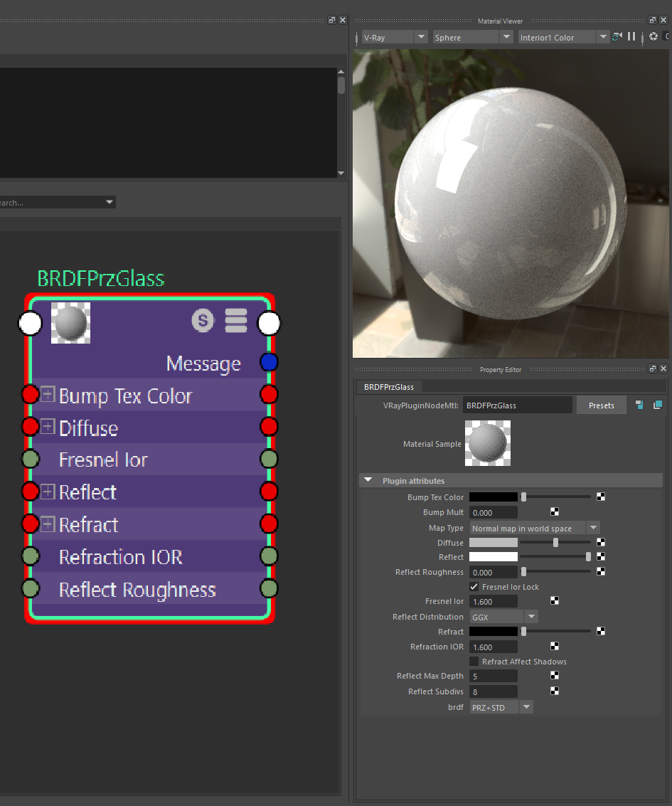Click the map button for Reflect Max Depth

(555, 675)
